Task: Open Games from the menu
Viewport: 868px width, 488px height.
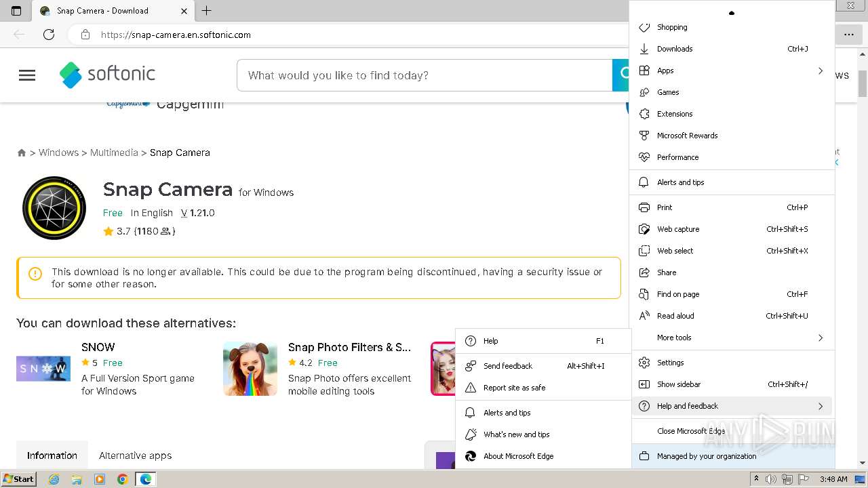Action: 732,92
